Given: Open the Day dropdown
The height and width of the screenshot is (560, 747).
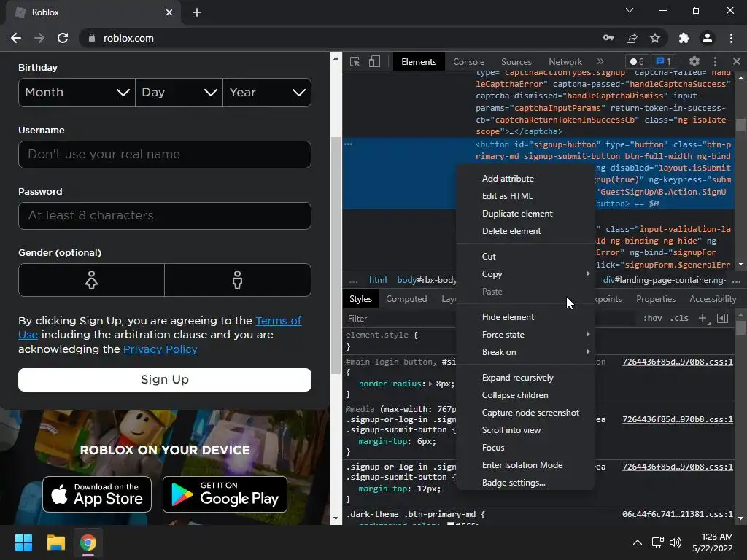Looking at the screenshot, I should click(179, 93).
